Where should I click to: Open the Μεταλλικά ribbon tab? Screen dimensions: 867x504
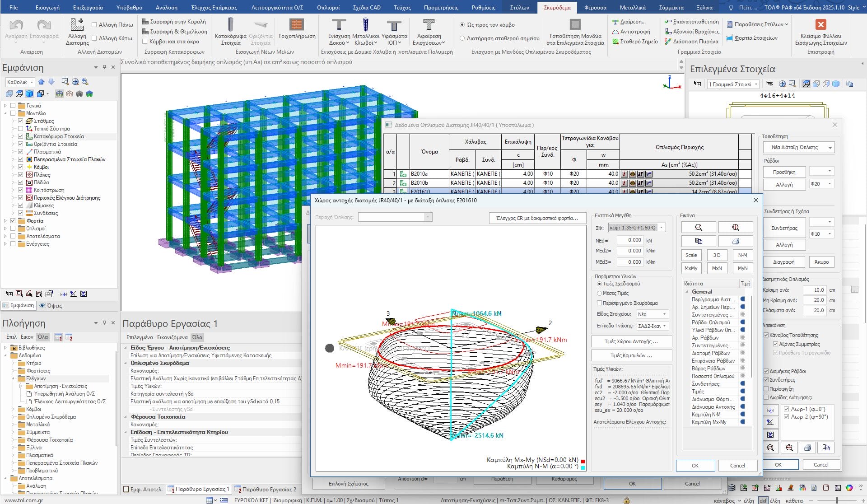633,7
